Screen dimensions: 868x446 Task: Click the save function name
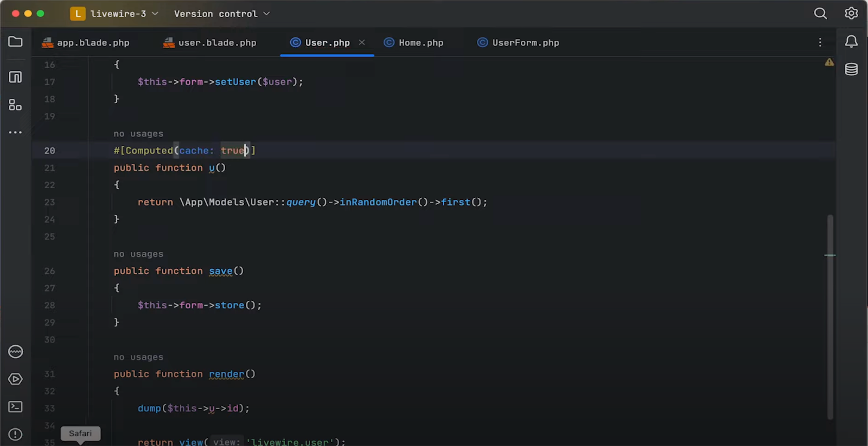[x=221, y=271]
